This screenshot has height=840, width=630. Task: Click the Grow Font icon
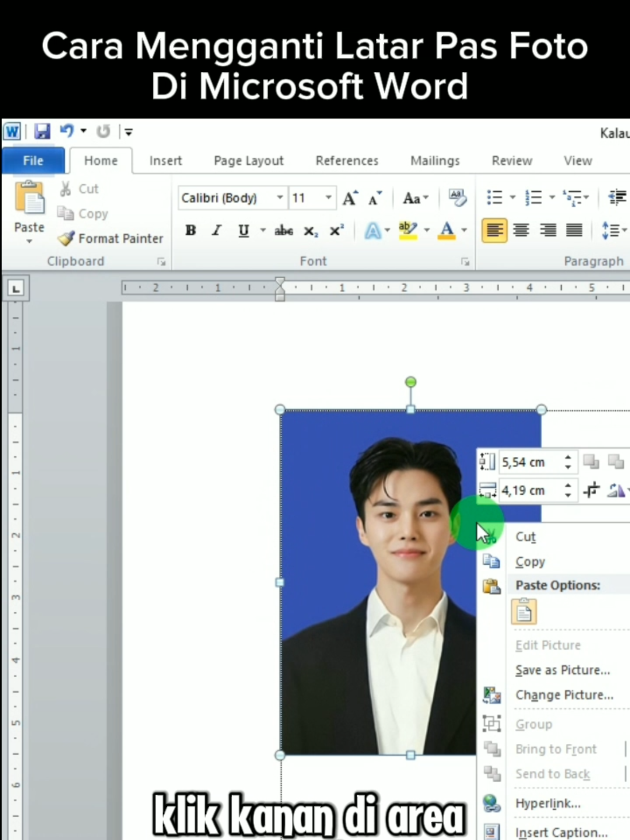(x=350, y=198)
